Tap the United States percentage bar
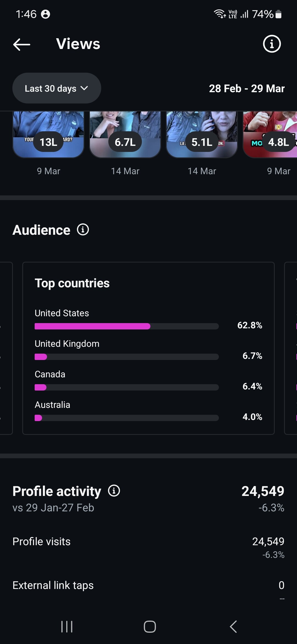 [x=127, y=326]
